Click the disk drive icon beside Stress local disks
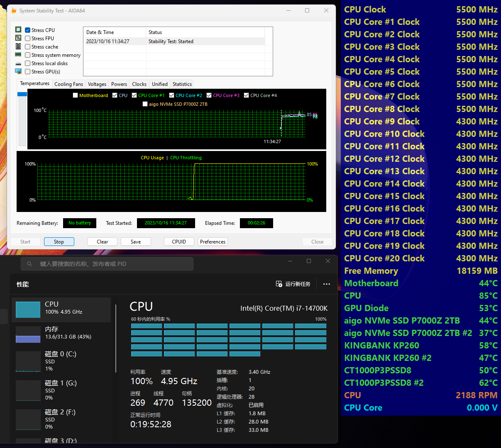The width and height of the screenshot is (501, 448). pos(18,63)
